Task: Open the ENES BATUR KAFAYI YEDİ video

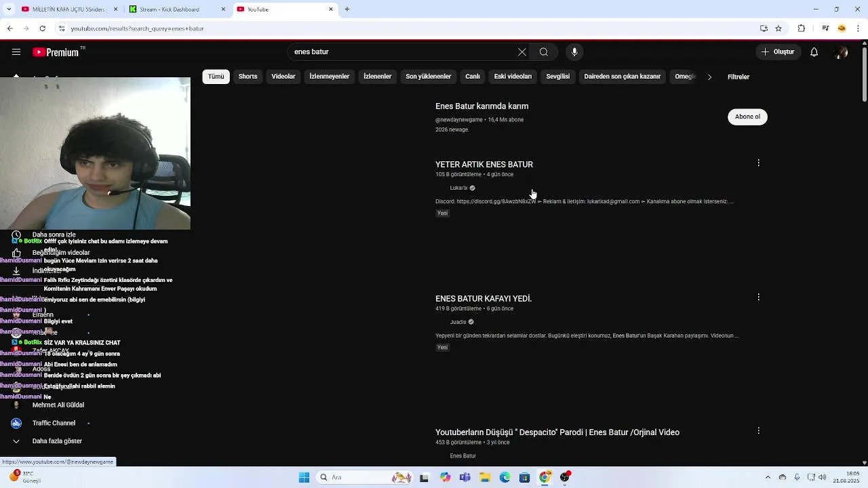Action: click(484, 299)
